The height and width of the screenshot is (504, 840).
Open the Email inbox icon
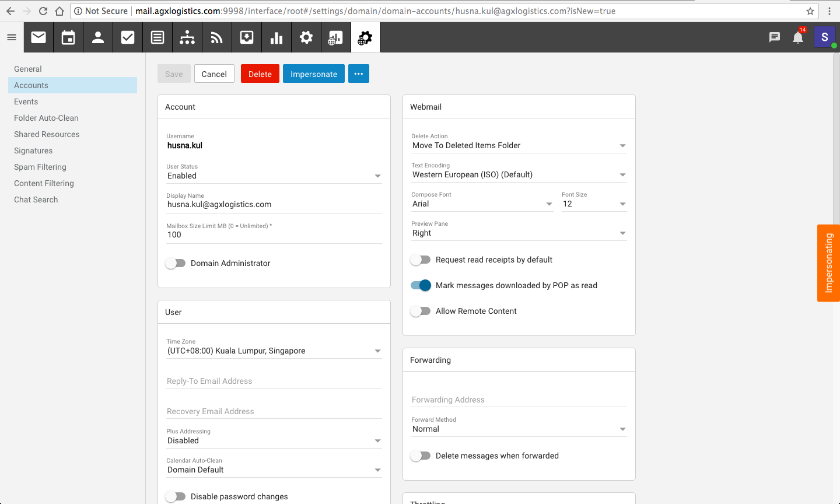[38, 38]
